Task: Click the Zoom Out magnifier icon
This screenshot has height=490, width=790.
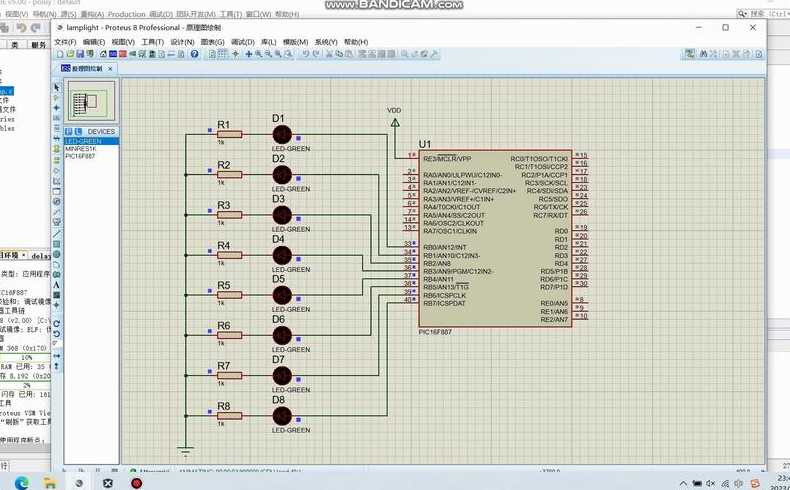Action: [x=268, y=54]
